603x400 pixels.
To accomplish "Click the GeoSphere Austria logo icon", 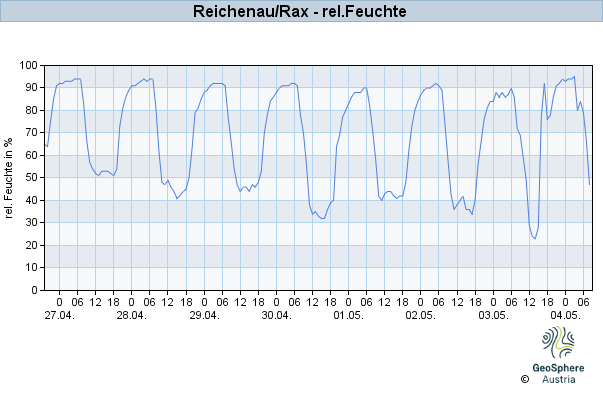I will (558, 342).
